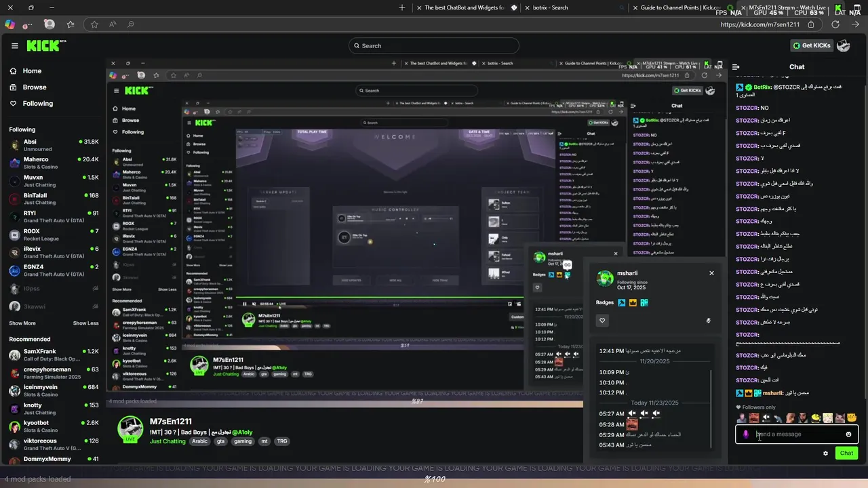Open SamXFrank recommended channel
Image resolution: width=868 pixels, height=488 pixels.
(x=53, y=354)
